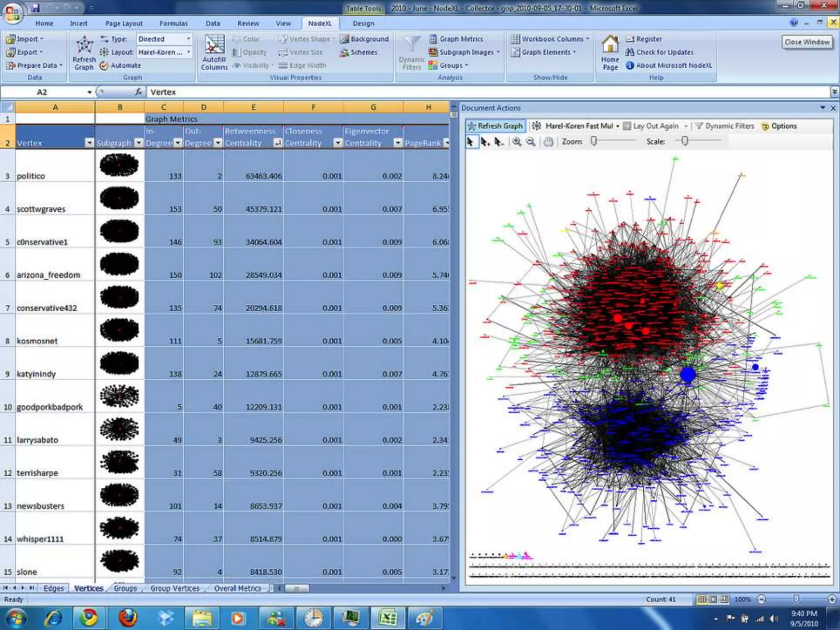
Task: Toggle Dynamic Filters in graph pane
Action: tap(725, 126)
